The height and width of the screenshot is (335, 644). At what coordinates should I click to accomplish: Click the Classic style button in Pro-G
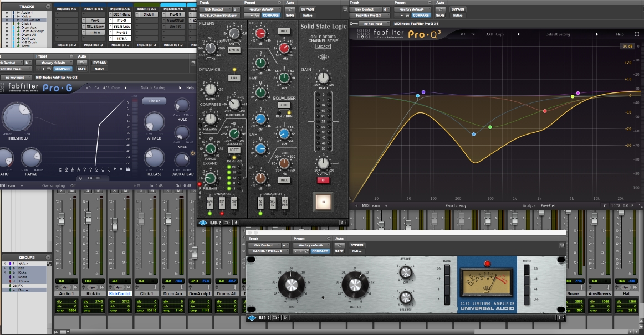pos(154,101)
